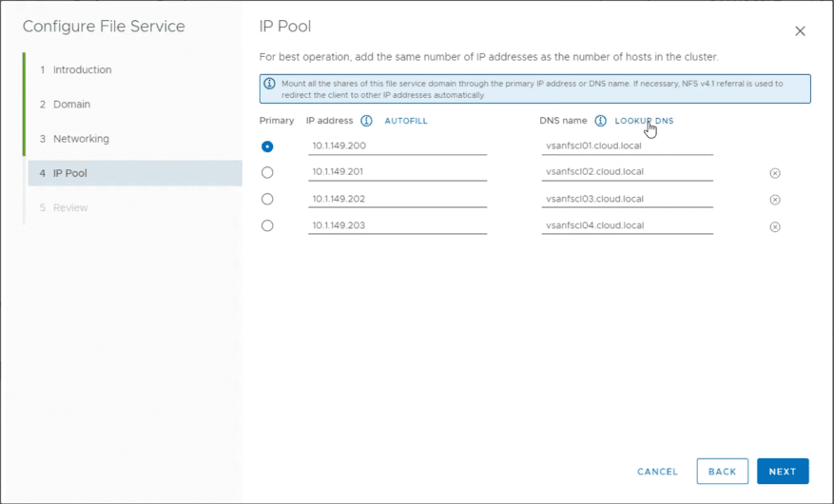Screen dimensions: 834x504
Task: Click the BACK button
Action: tap(723, 472)
